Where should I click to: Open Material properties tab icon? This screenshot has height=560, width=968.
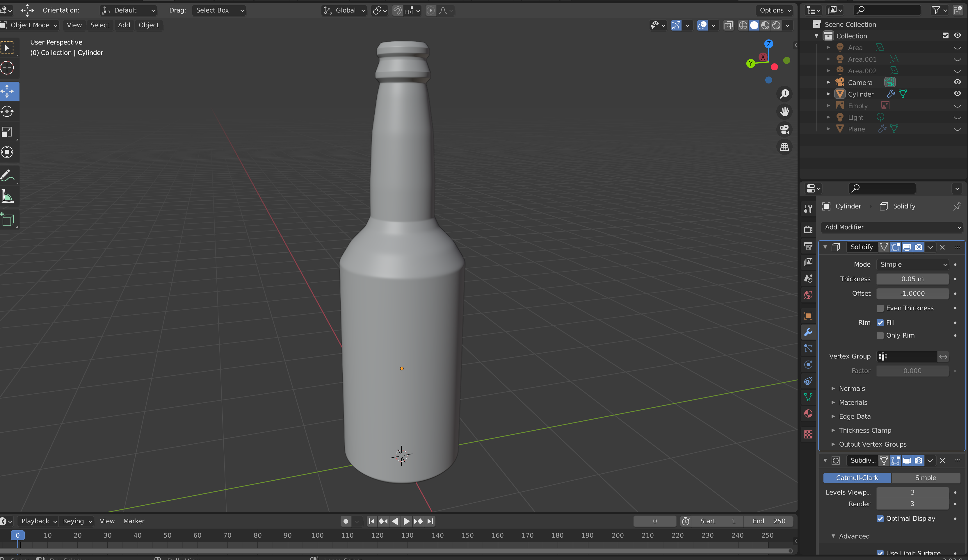(808, 414)
